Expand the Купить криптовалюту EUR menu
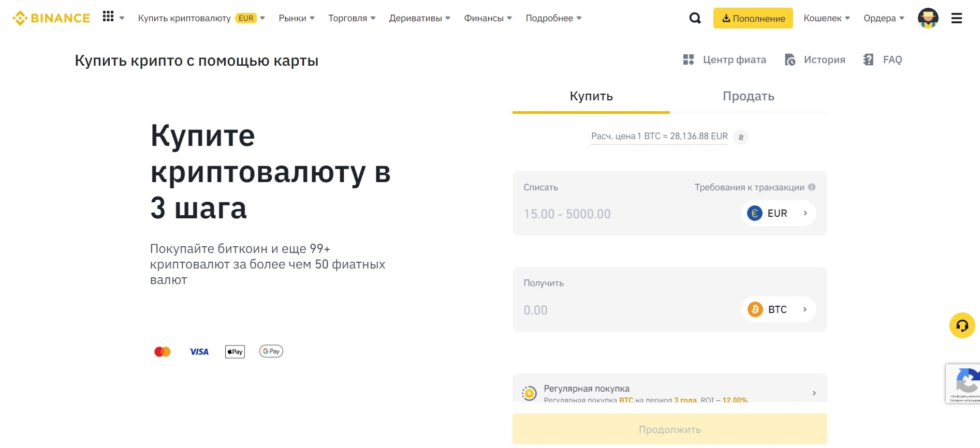The width and height of the screenshot is (980, 448). (201, 18)
